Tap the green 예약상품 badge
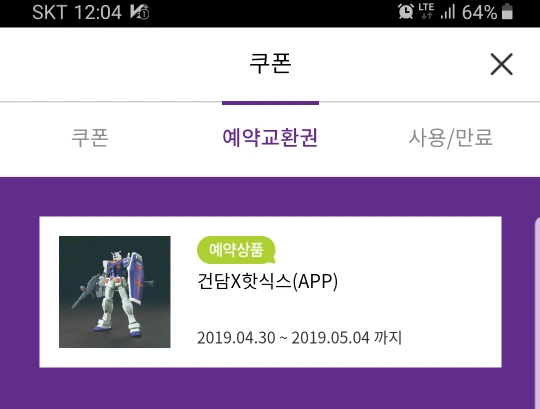This screenshot has width=540, height=409. [x=236, y=250]
